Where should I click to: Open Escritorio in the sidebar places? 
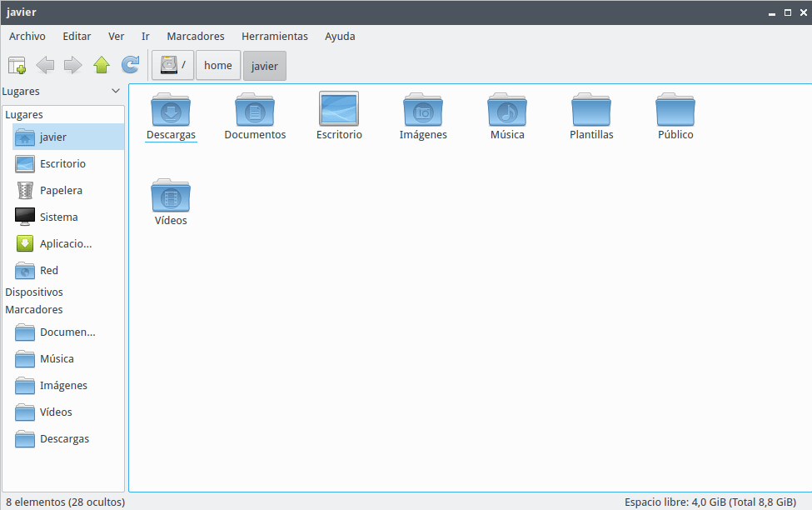[68, 164]
